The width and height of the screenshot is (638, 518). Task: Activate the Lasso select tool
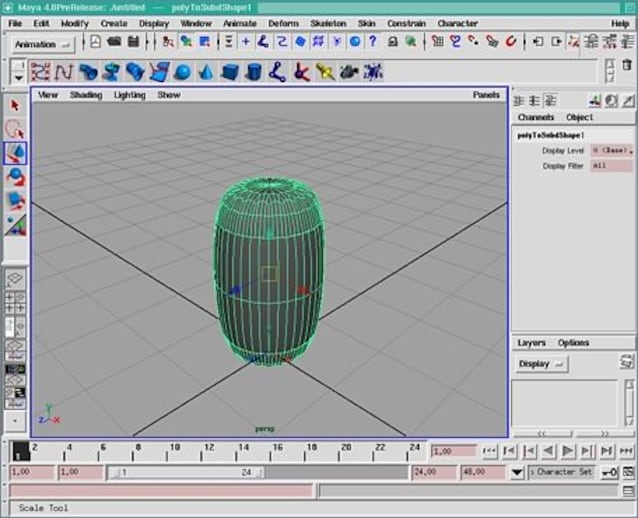point(15,129)
